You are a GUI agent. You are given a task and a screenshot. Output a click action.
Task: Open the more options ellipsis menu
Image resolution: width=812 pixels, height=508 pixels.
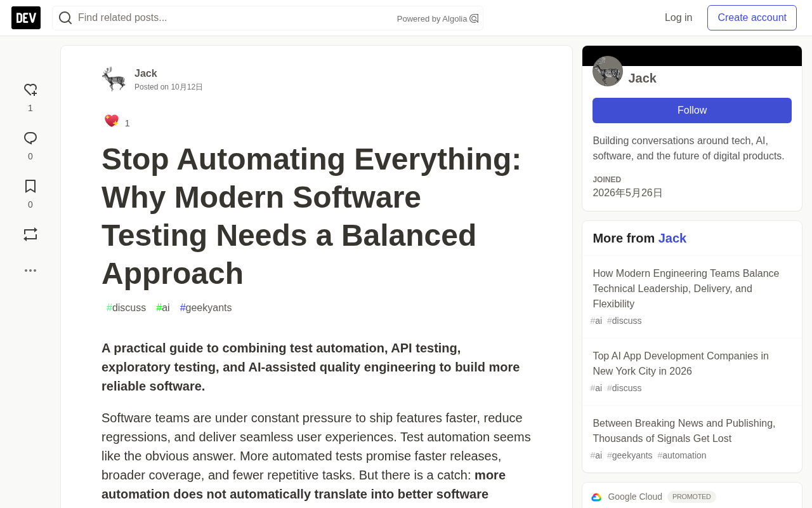(30, 271)
